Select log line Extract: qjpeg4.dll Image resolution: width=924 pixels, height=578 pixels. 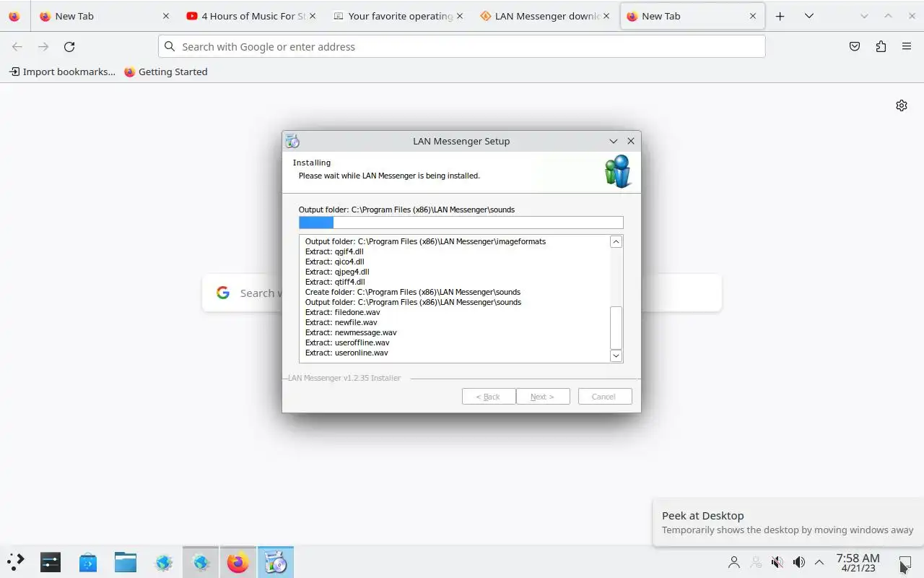pyautogui.click(x=337, y=272)
